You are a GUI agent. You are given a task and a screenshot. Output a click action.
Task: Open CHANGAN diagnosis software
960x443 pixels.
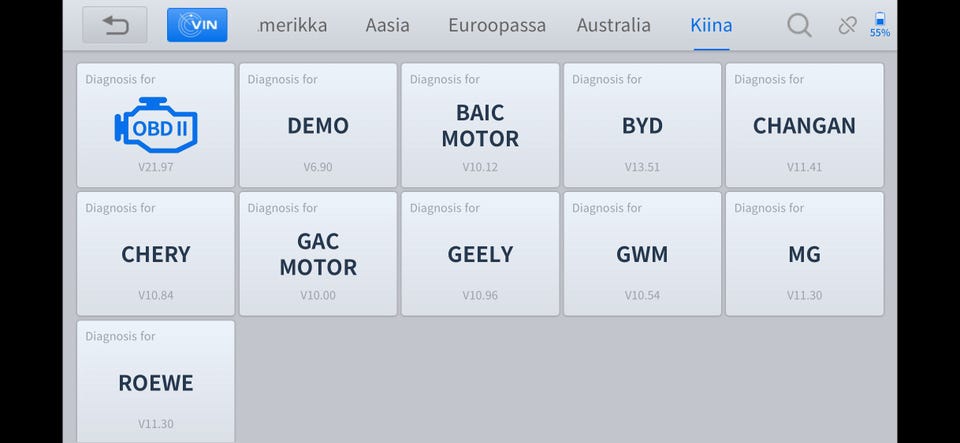804,125
